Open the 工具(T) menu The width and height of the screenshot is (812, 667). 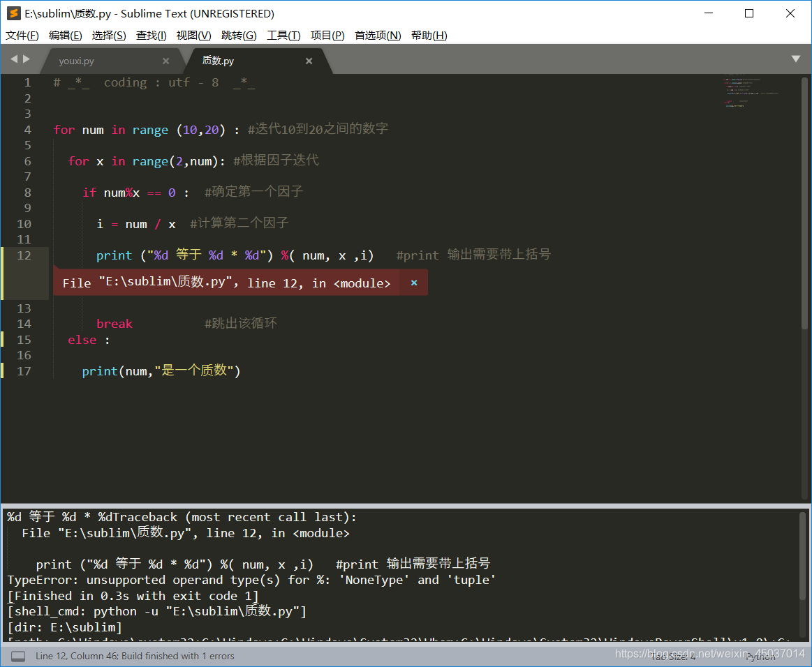[283, 35]
